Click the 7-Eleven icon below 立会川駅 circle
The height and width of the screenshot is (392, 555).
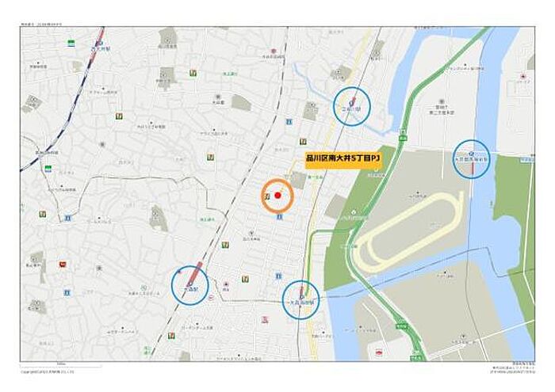(303, 142)
